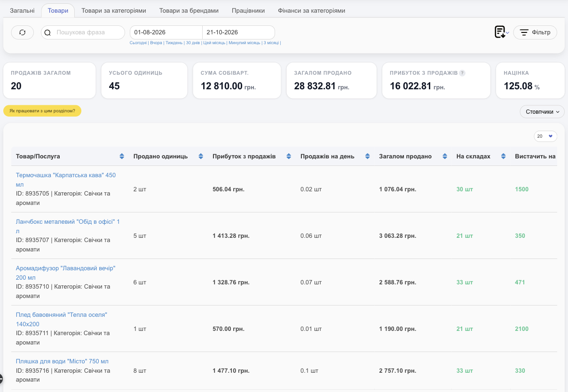This screenshot has height=392, width=568.
Task: Click the Фільтр button
Action: tap(535, 32)
